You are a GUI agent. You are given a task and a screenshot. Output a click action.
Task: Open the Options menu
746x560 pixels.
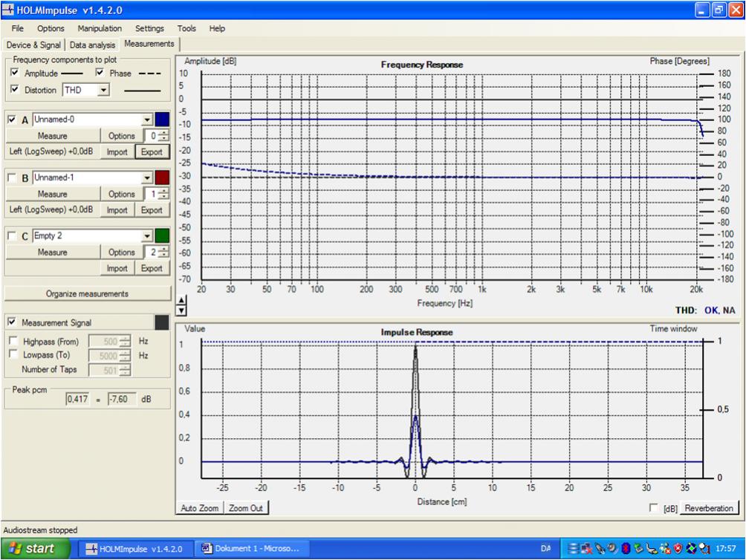(x=51, y=28)
